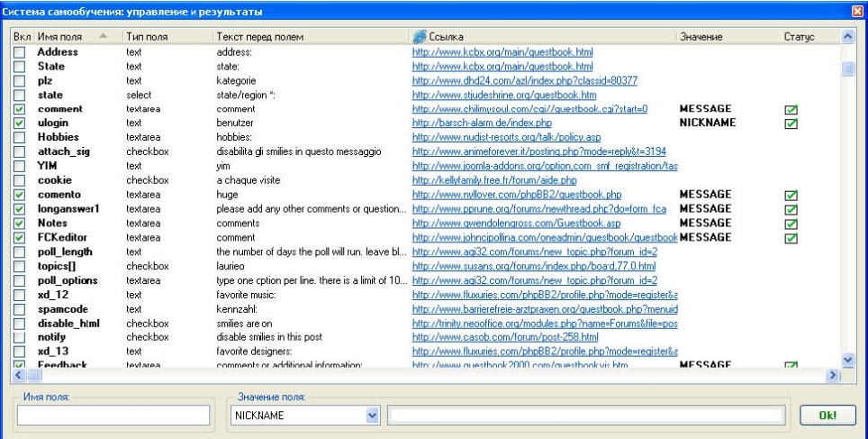Image resolution: width=868 pixels, height=439 pixels.
Task: Click green status icon for FCKeditor row
Action: (791, 238)
